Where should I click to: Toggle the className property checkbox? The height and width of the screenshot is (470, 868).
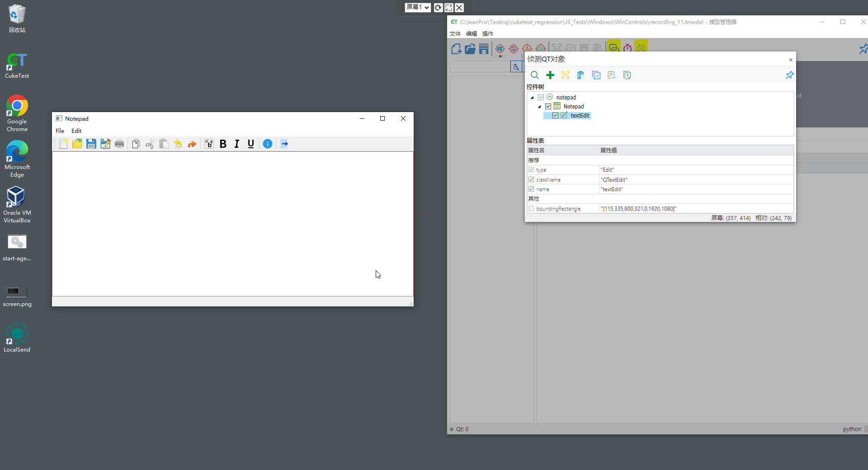(531, 180)
